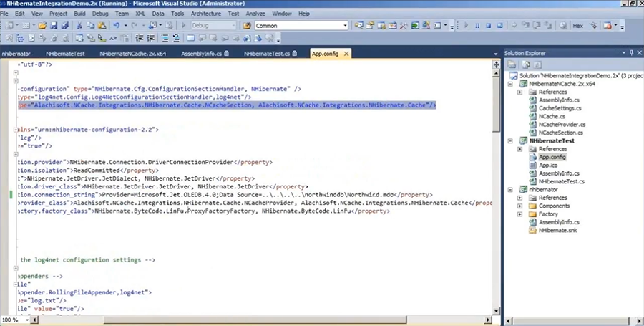This screenshot has height=326, width=644.
Task: Stop debugging with the Stop icon
Action: point(488,26)
